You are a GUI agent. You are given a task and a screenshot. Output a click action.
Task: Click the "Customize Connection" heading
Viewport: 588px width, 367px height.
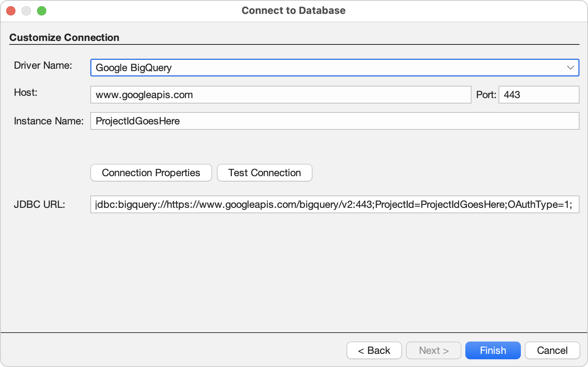(x=65, y=37)
